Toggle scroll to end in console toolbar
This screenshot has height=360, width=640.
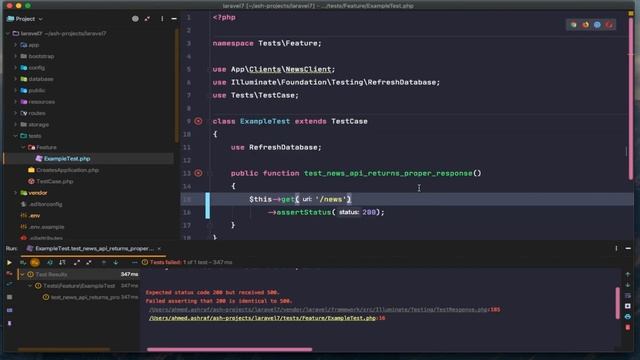coord(628,306)
